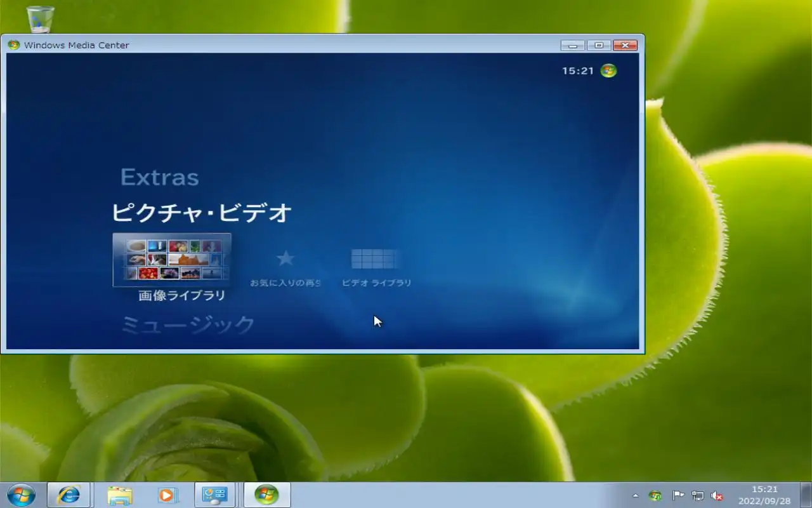Click the green Media Center logo by the clock
The height and width of the screenshot is (508, 812).
click(x=608, y=70)
